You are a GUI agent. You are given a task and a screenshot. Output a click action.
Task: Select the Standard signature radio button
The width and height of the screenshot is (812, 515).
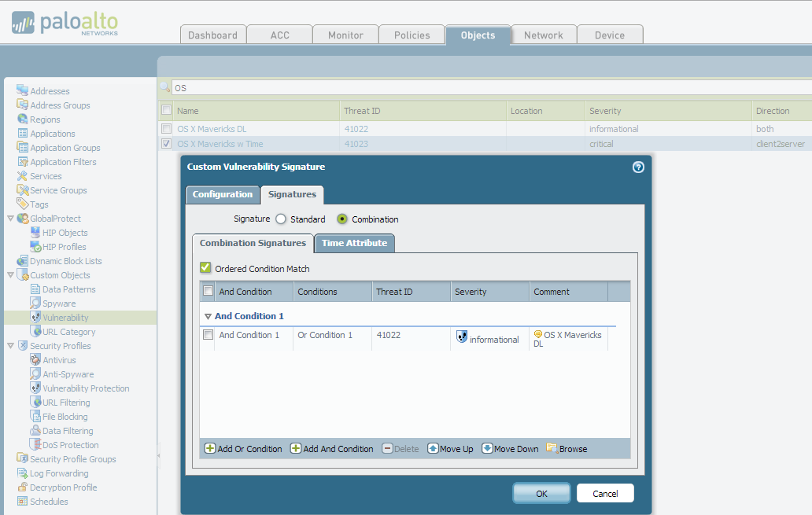click(x=281, y=219)
